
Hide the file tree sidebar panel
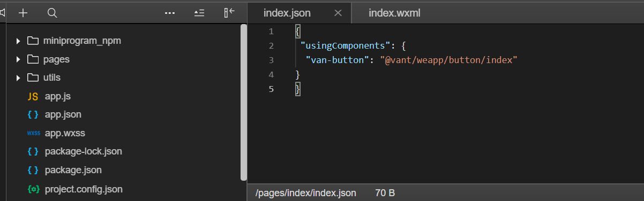pyautogui.click(x=229, y=13)
